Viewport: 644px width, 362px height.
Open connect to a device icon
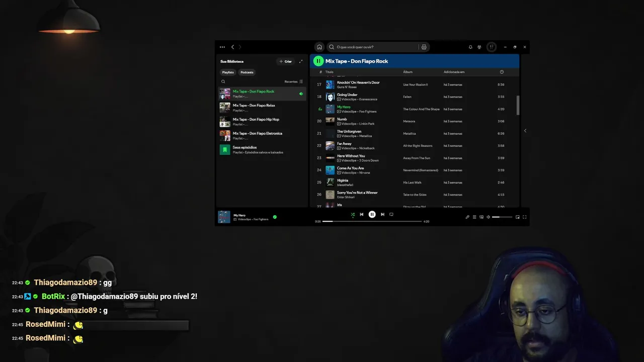(481, 217)
